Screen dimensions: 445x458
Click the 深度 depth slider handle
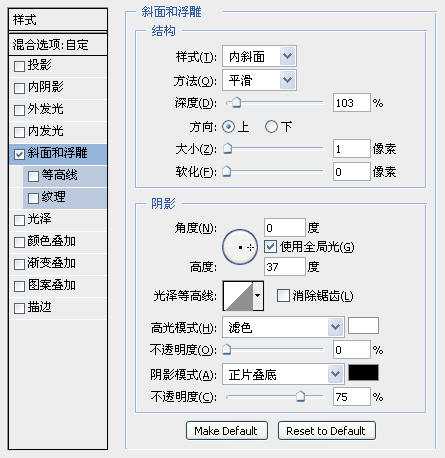pyautogui.click(x=236, y=103)
